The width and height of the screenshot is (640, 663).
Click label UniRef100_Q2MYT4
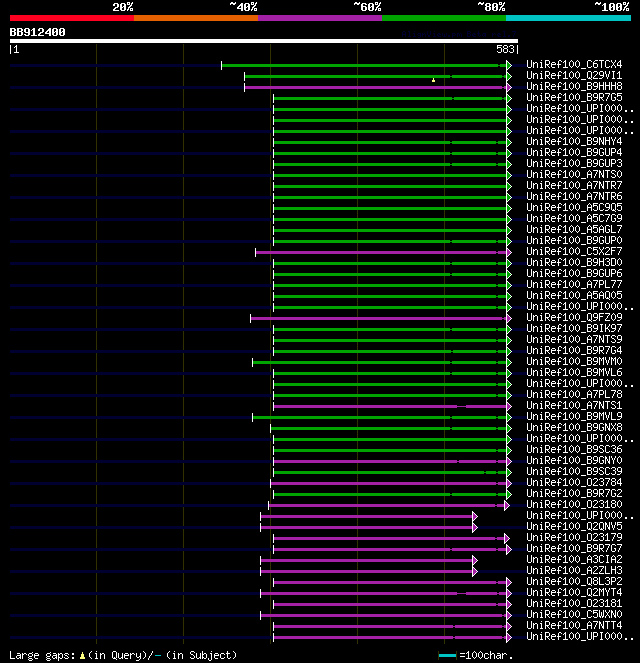[x=574, y=592]
